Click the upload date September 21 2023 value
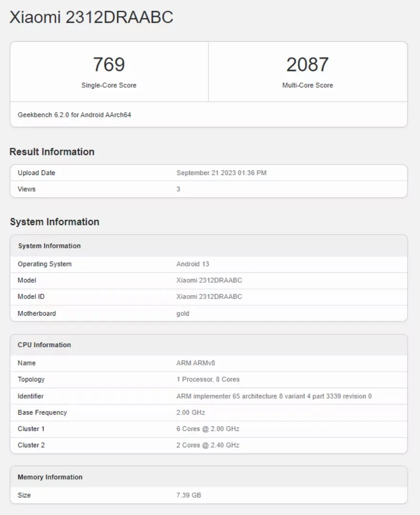420x515 pixels. tap(221, 173)
